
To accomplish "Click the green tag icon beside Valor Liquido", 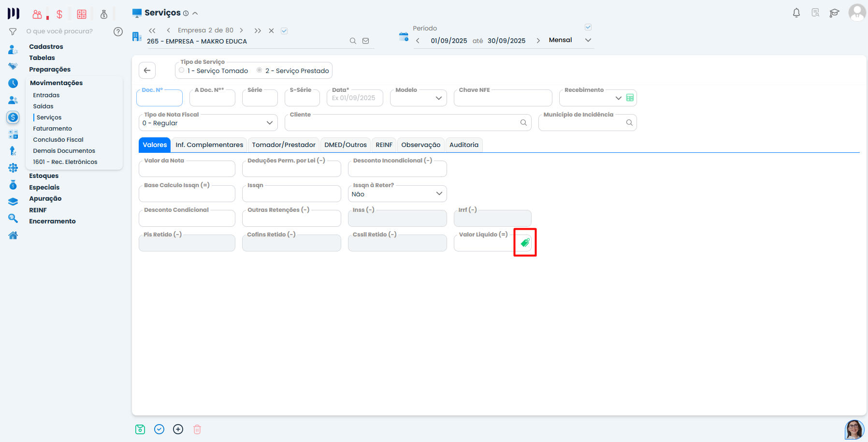I will pyautogui.click(x=525, y=242).
